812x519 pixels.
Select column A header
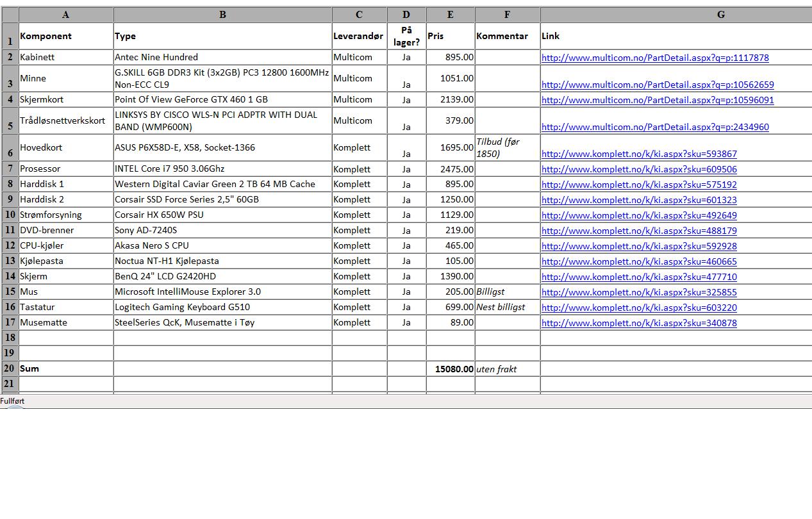66,15
